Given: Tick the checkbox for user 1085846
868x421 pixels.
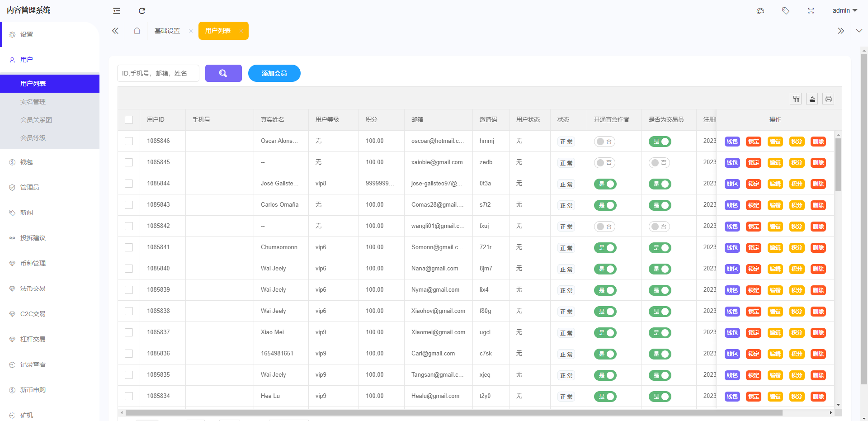Looking at the screenshot, I should click(x=129, y=141).
